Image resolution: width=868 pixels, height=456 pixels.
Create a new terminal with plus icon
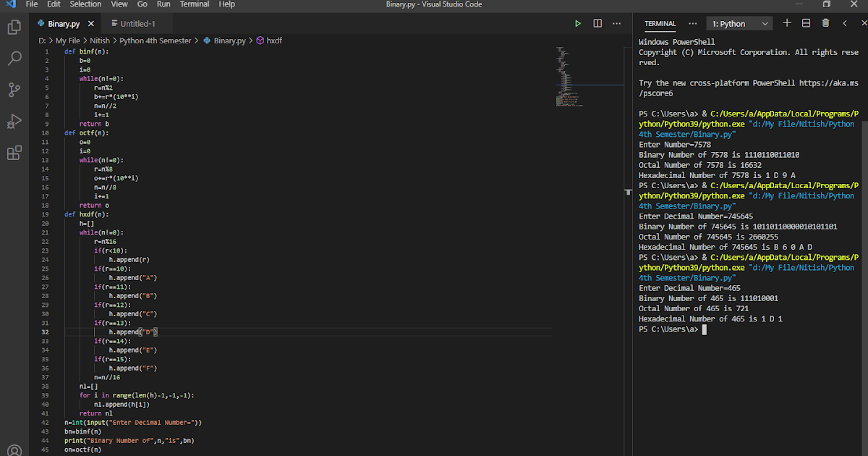pyautogui.click(x=787, y=23)
